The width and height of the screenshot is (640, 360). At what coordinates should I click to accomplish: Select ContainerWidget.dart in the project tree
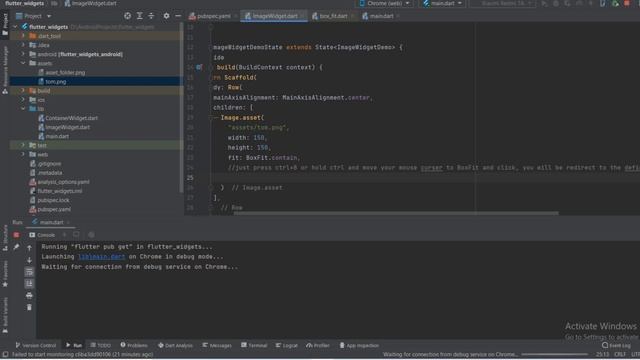click(x=71, y=118)
